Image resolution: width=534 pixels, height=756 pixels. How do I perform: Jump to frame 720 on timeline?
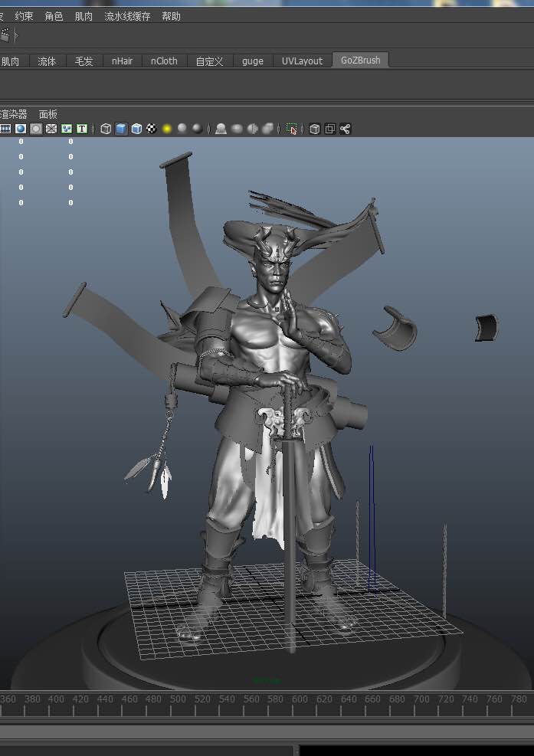[445, 699]
